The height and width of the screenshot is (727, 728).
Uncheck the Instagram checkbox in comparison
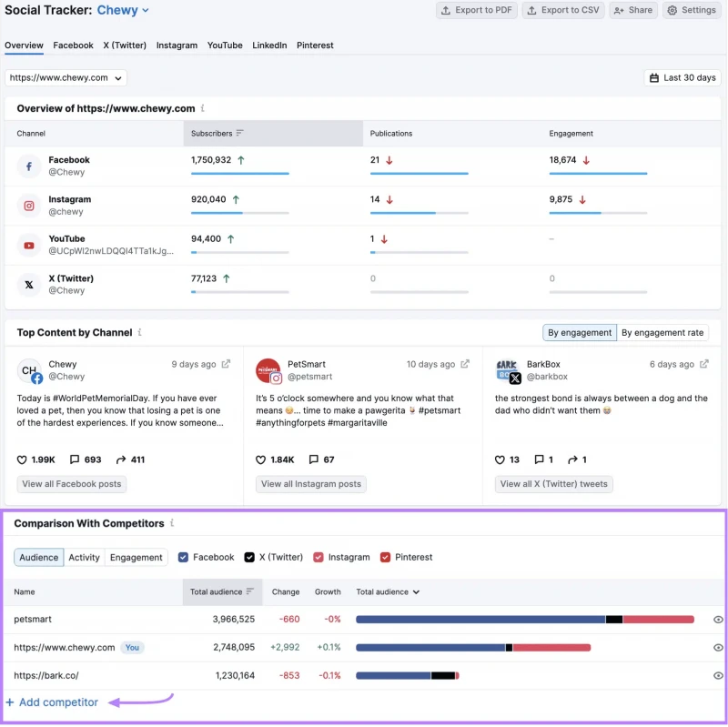(318, 557)
